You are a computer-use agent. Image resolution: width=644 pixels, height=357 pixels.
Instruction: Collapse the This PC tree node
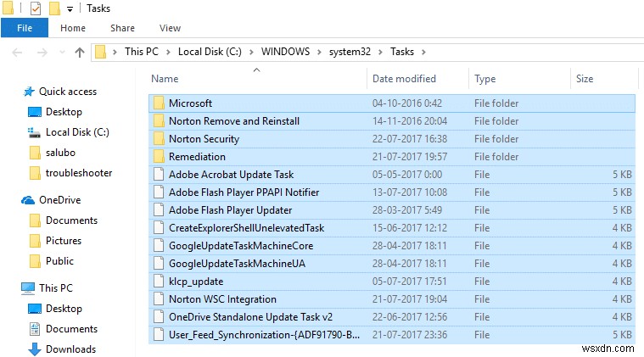pos(10,288)
